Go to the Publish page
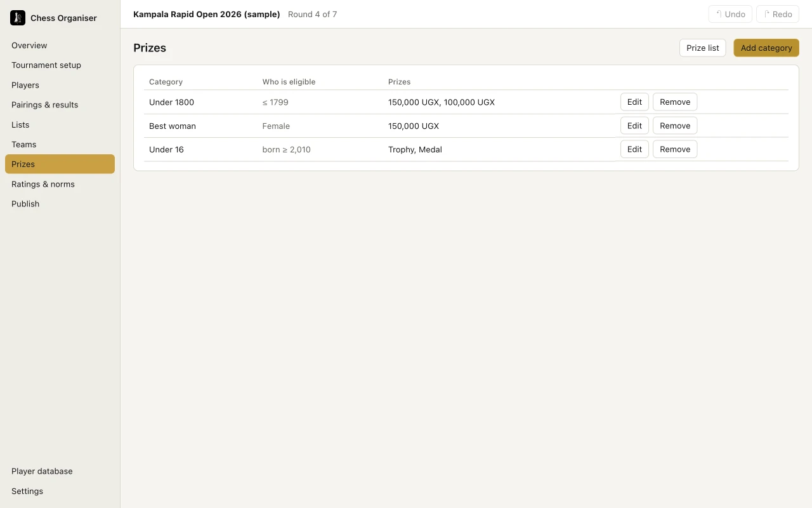812x508 pixels. [x=60, y=204]
